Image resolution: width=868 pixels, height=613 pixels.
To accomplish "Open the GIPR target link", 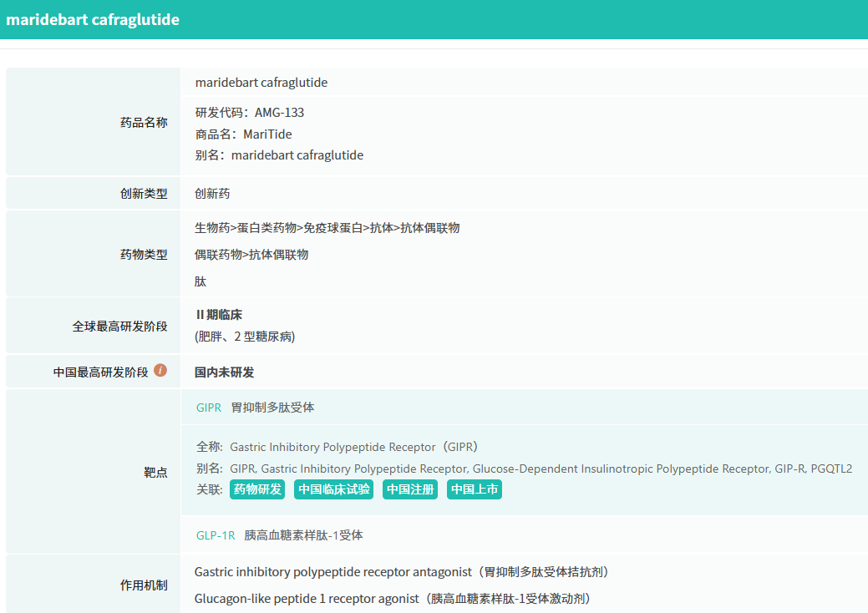I will (209, 408).
